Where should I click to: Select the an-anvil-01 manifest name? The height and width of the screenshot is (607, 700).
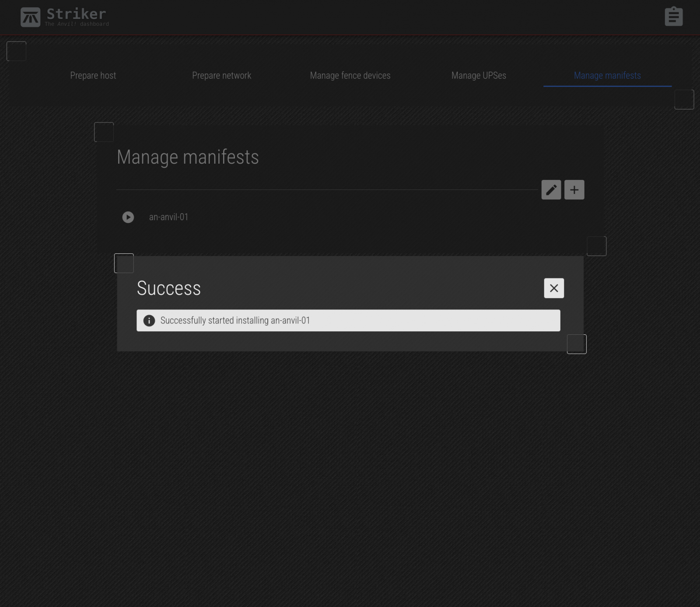point(168,217)
